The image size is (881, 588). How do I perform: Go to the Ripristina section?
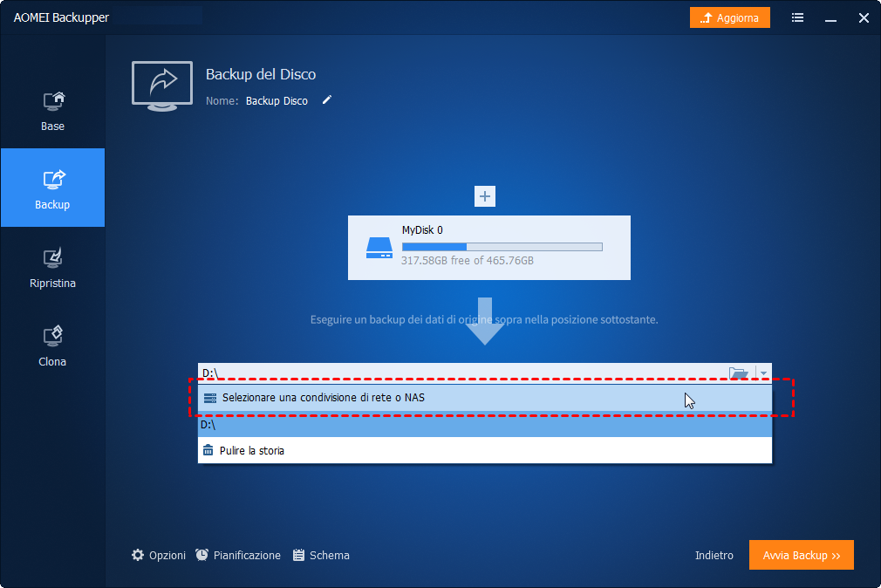[53, 267]
